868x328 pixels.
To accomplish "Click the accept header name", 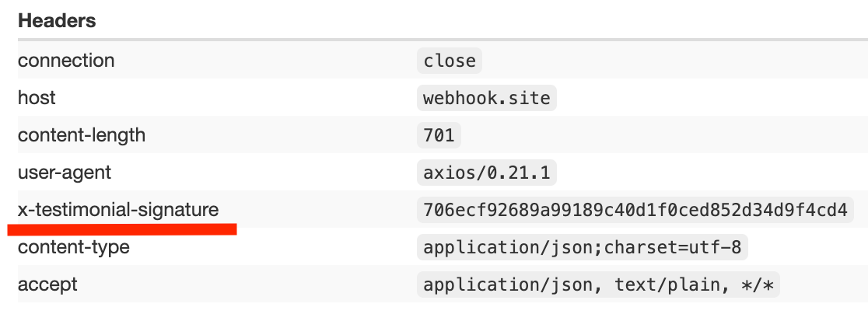I will [47, 284].
